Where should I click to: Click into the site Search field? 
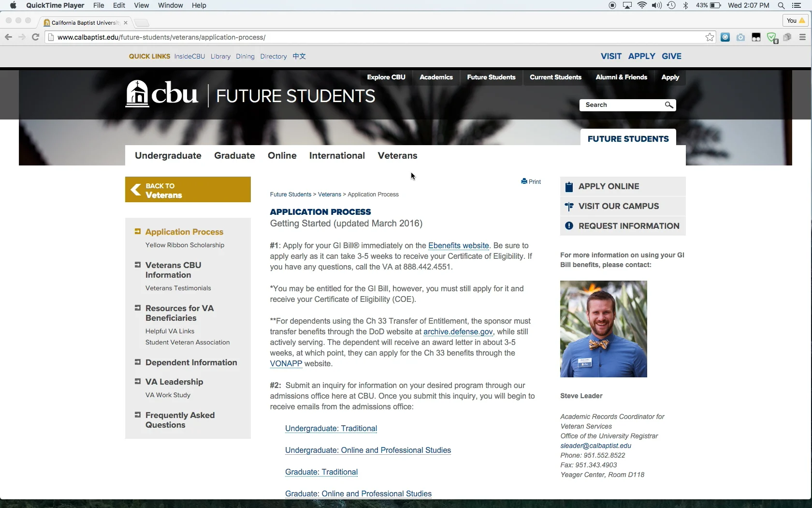(x=621, y=105)
